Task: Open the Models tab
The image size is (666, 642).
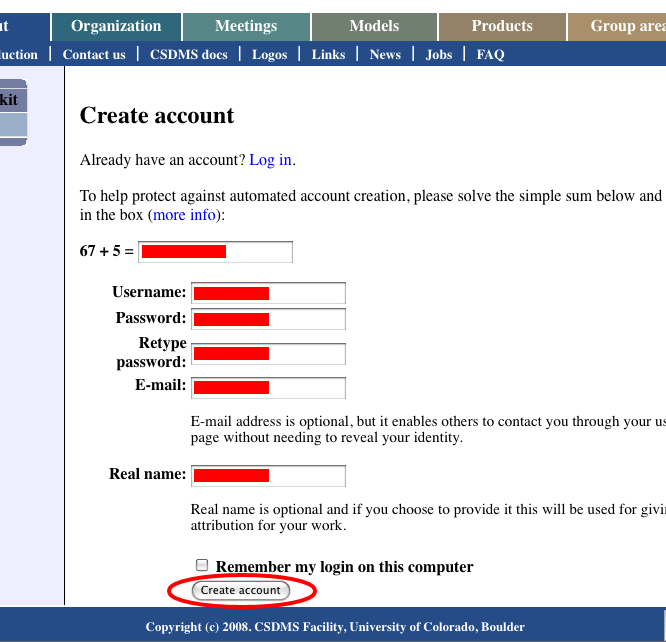Action: point(374,26)
